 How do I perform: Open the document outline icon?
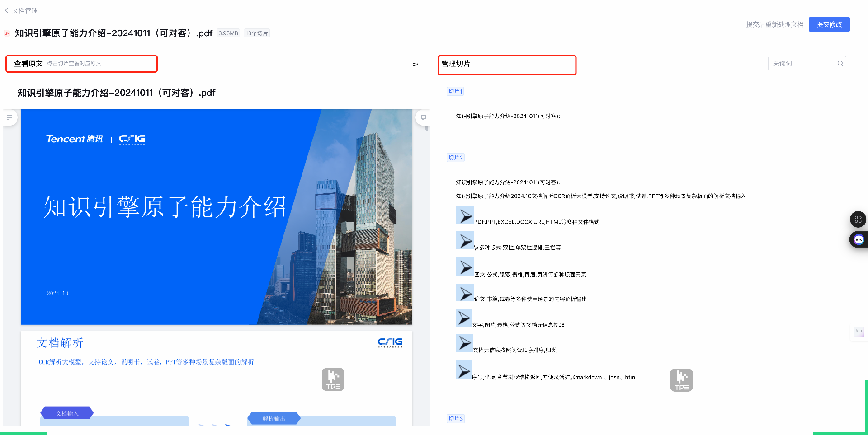[x=9, y=117]
